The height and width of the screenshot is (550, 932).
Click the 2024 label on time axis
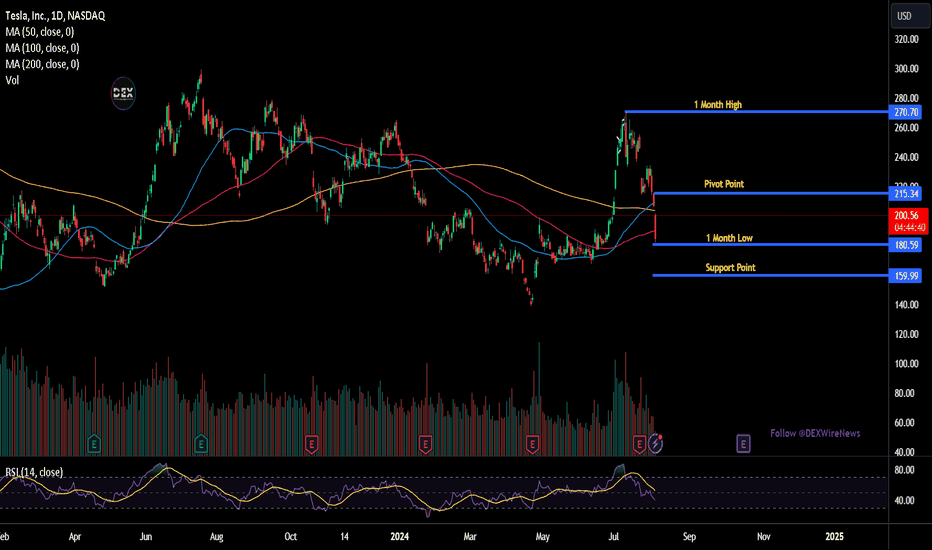[x=399, y=537]
